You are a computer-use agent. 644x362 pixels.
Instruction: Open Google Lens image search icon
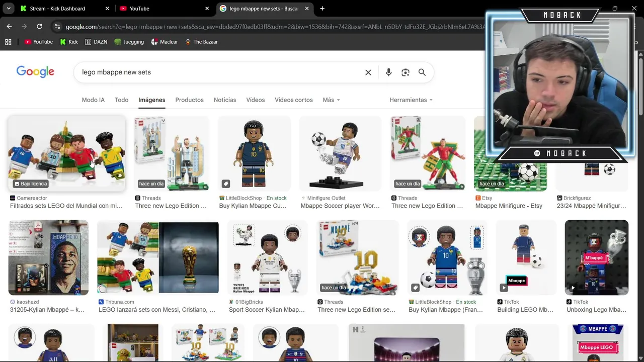(x=406, y=72)
